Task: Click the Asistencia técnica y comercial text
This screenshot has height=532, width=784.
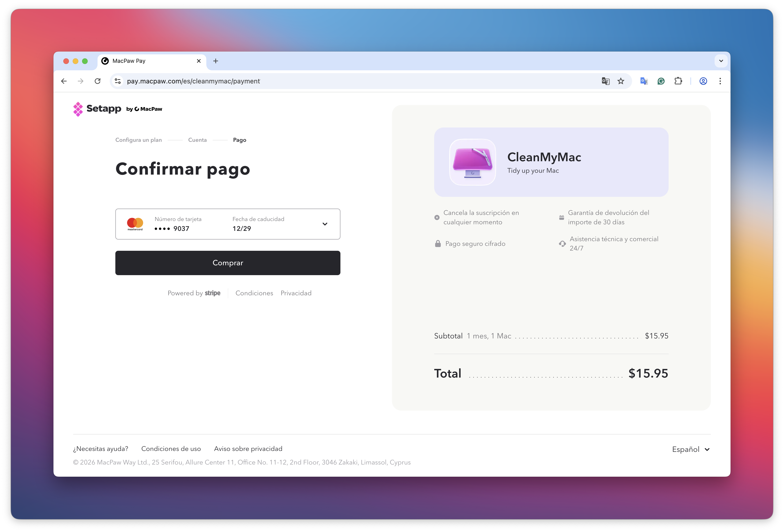Action: pyautogui.click(x=614, y=244)
